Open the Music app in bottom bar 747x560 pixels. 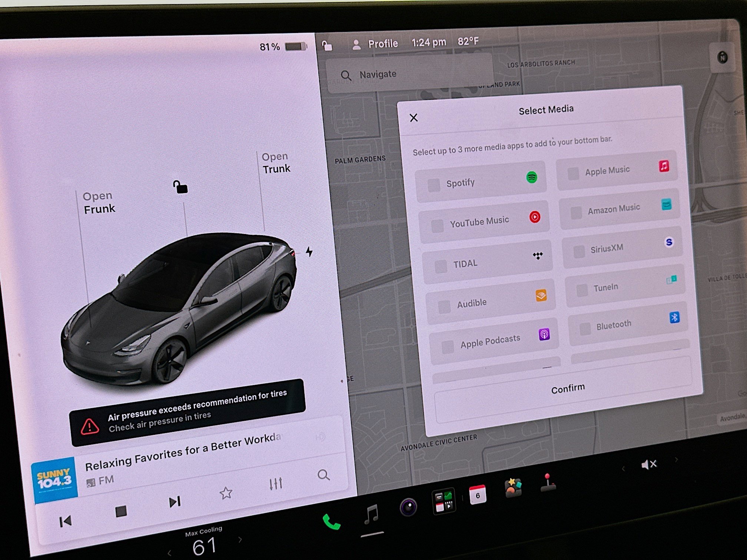click(x=371, y=514)
